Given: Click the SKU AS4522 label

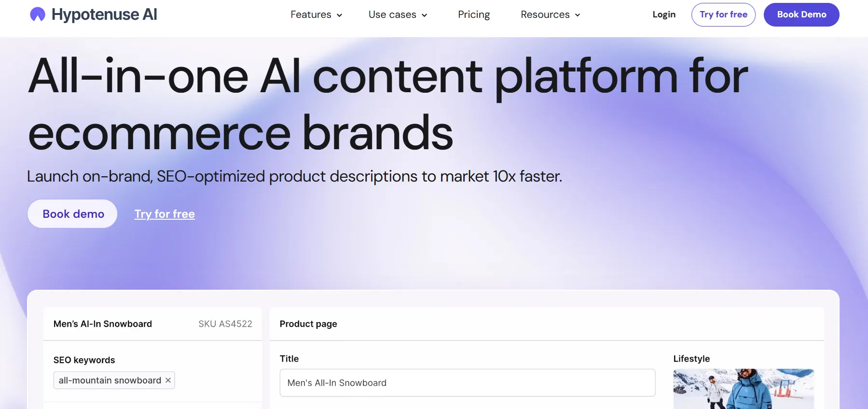Looking at the screenshot, I should (x=225, y=324).
